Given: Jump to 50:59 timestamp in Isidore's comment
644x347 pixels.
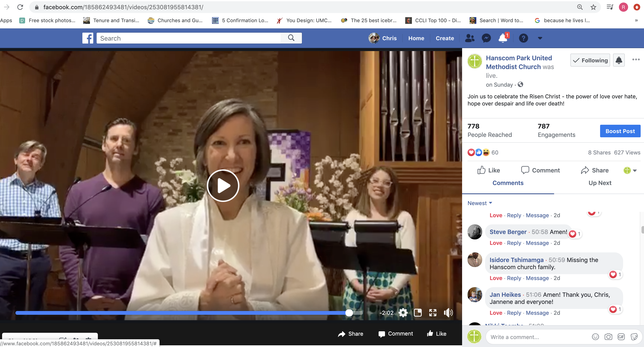Looking at the screenshot, I should click(557, 260).
